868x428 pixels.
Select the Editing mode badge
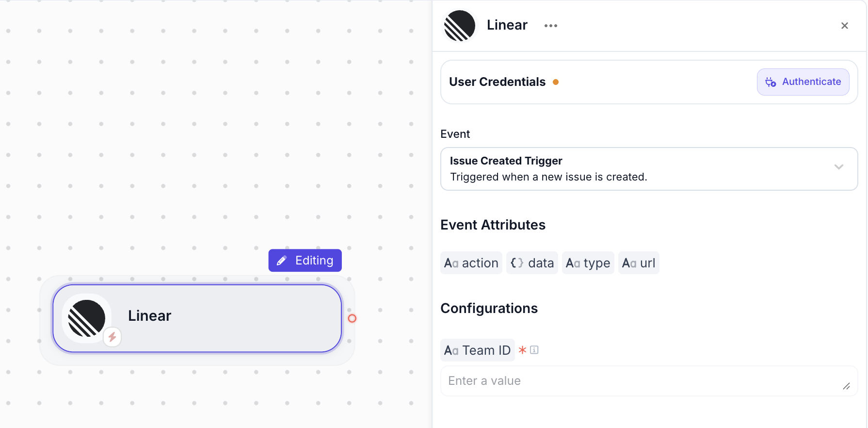(x=305, y=261)
